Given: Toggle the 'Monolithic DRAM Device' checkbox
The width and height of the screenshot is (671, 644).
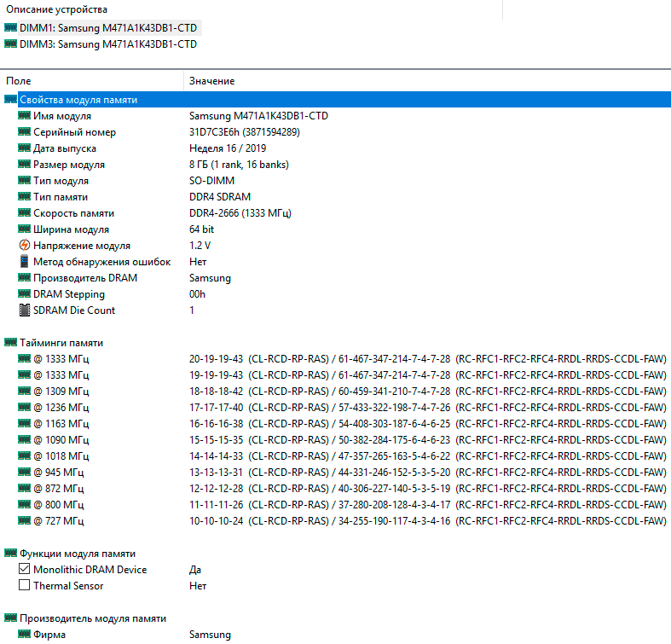Looking at the screenshot, I should (25, 569).
